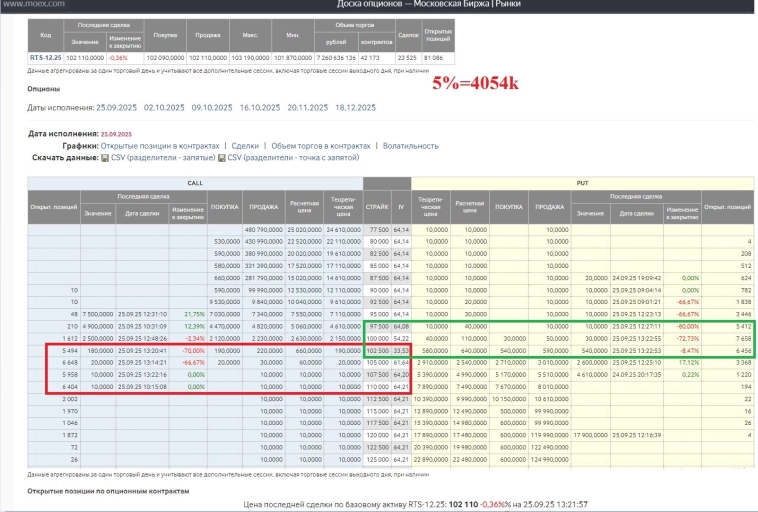The image size is (758, 512).
Task: Click the СТРАЙК column header
Action: [x=377, y=206]
